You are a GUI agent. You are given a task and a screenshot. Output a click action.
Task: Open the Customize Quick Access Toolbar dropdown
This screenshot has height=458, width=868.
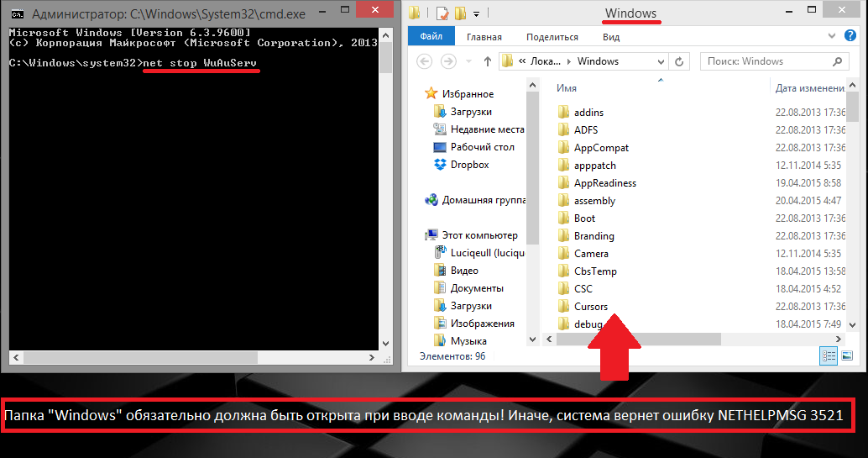pos(477,13)
